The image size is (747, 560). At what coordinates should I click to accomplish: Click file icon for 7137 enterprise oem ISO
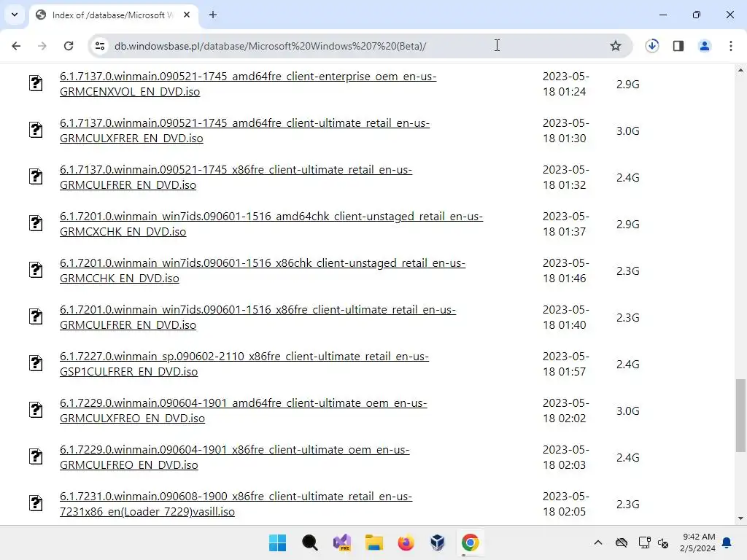tap(36, 83)
